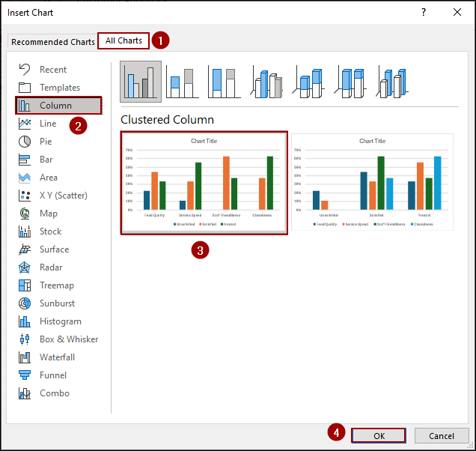Screen dimensions: 476x451
Task: Choose the second clustered column chart preview
Action: coord(372,184)
